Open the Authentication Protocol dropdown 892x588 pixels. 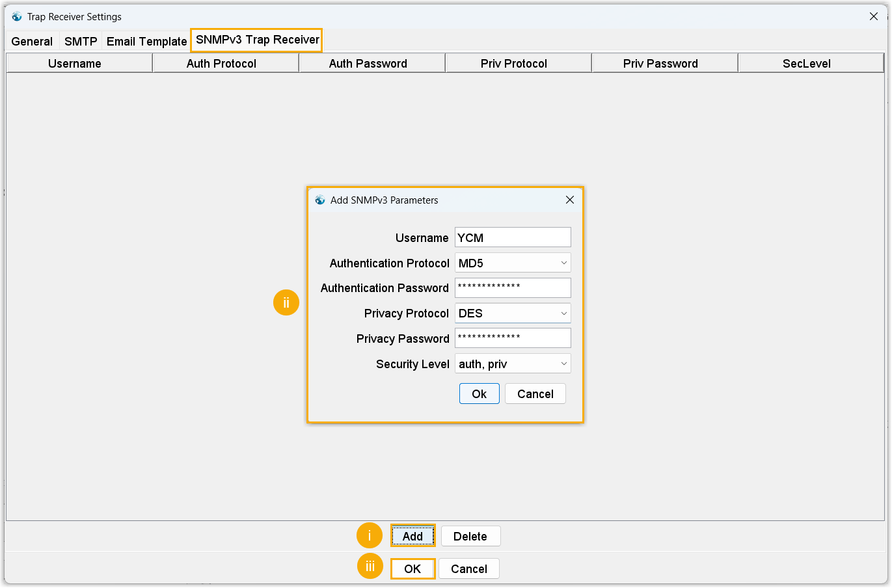(513, 263)
